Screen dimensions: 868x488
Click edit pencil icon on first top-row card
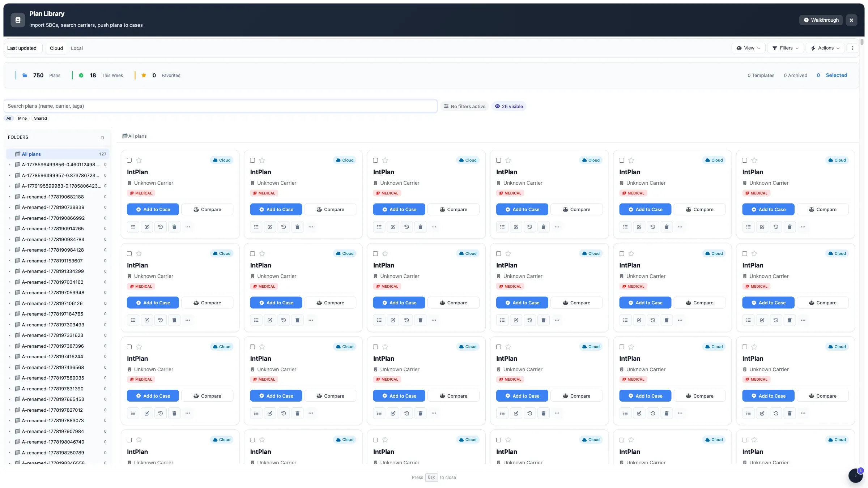coord(147,227)
